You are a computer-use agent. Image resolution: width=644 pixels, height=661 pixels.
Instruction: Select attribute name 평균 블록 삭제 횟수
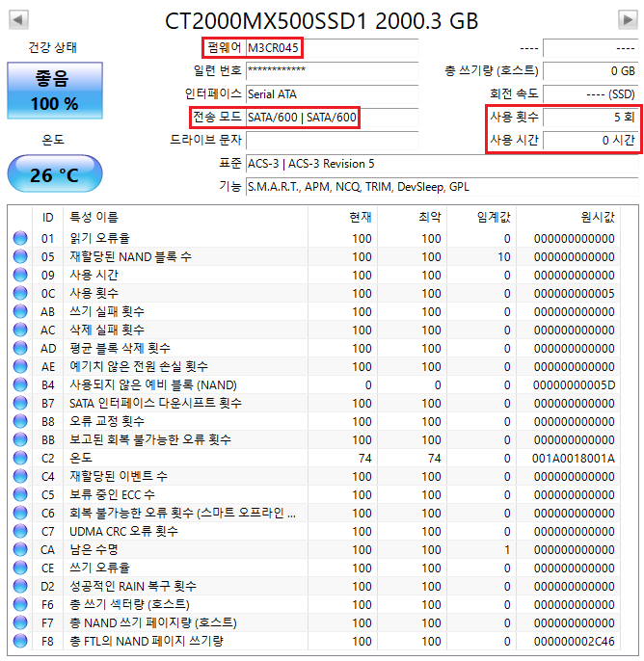(121, 348)
